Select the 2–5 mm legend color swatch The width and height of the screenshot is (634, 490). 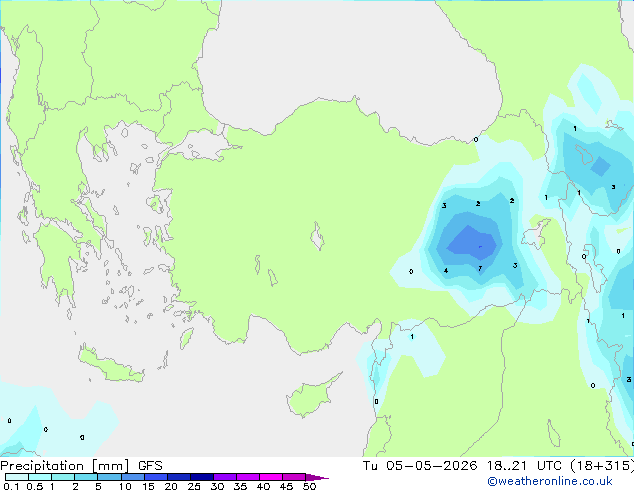(86, 477)
